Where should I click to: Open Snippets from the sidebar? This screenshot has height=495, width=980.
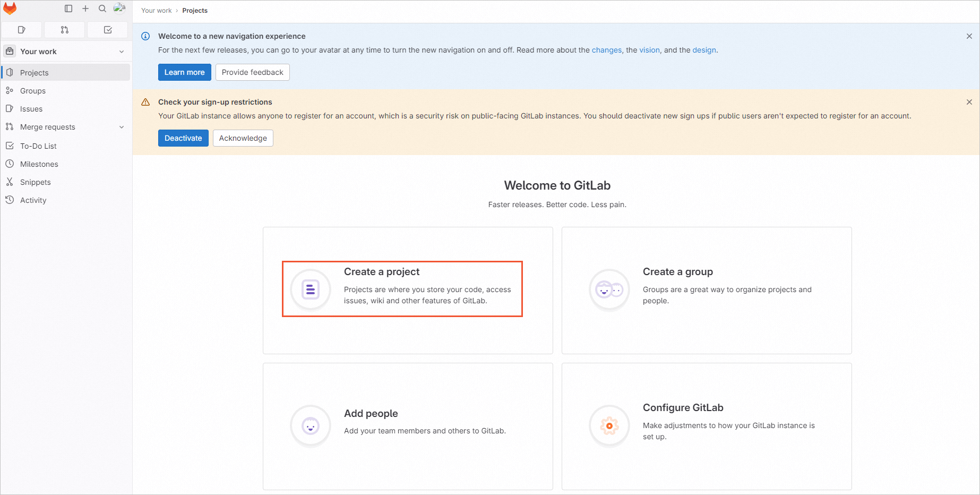36,182
